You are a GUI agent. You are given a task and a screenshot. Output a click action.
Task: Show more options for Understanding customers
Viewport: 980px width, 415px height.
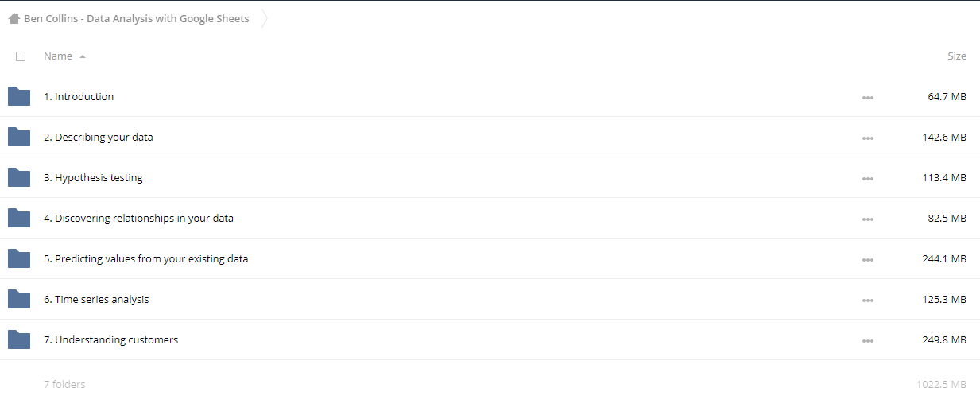[867, 341]
